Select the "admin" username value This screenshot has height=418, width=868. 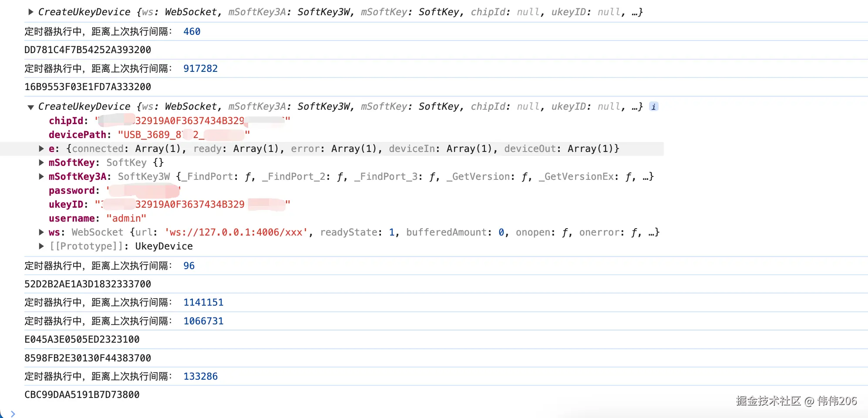pyautogui.click(x=126, y=219)
